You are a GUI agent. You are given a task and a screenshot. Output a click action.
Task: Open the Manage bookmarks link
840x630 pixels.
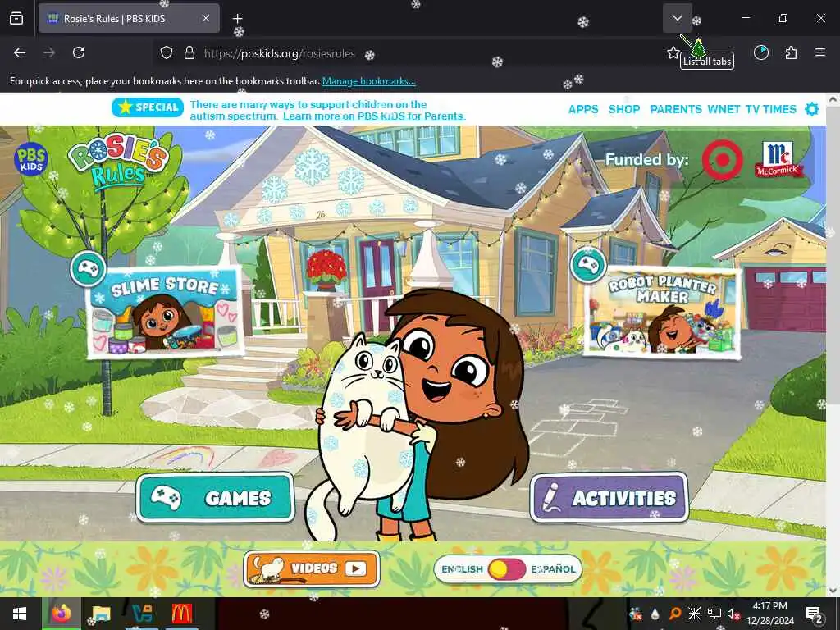coord(368,81)
